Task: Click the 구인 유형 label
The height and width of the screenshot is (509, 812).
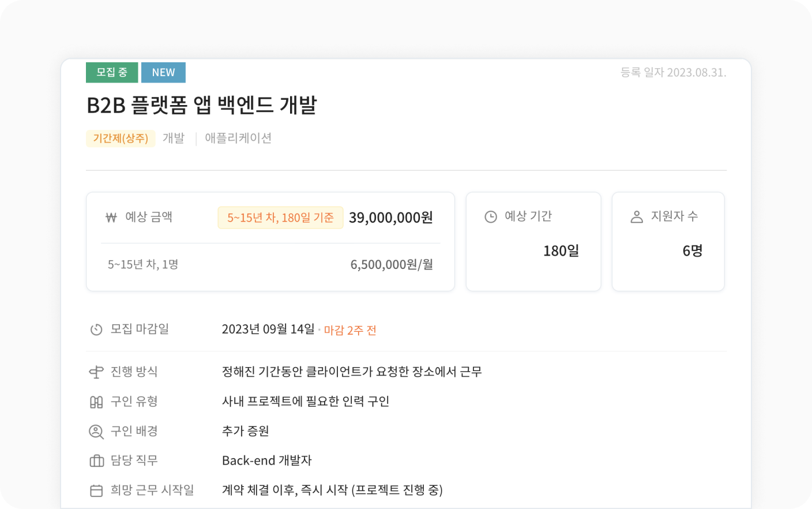Action: tap(134, 402)
